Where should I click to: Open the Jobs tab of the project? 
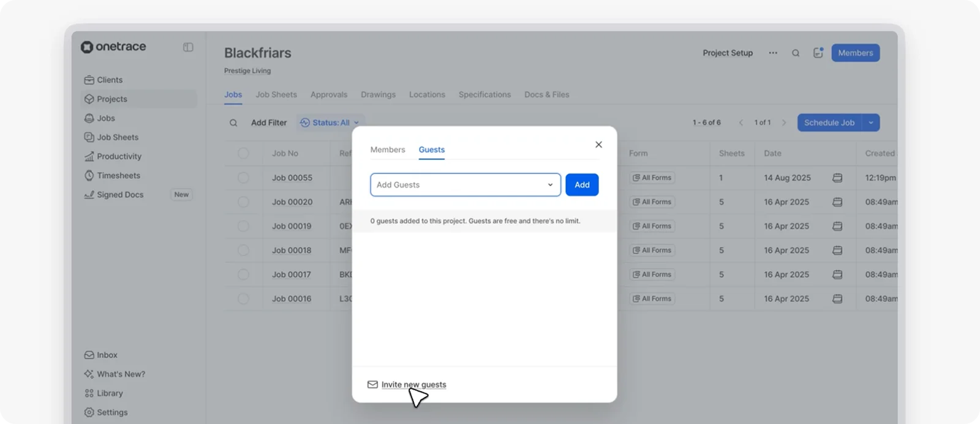tap(233, 94)
